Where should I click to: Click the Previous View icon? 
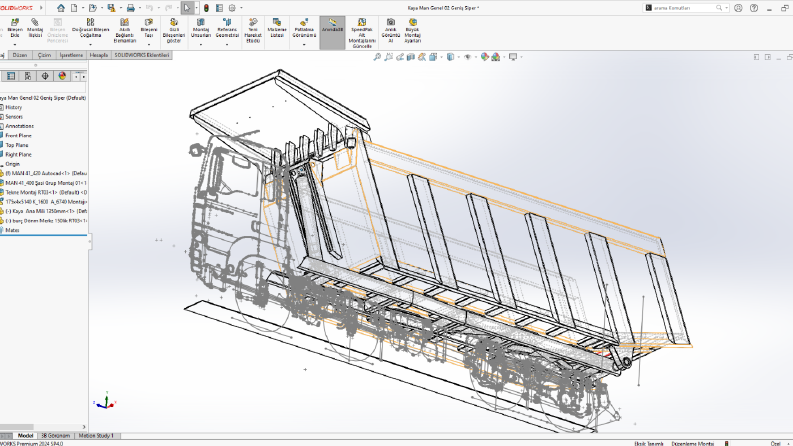[400, 57]
